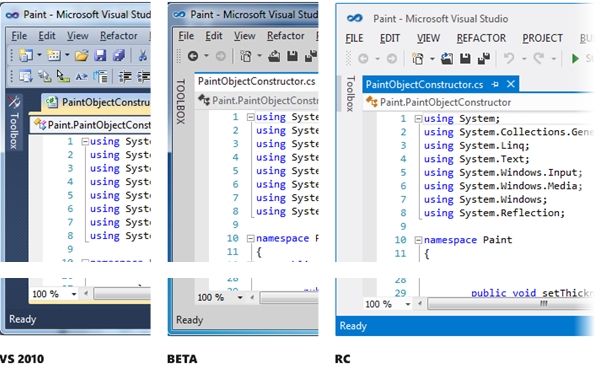Open the Toolbox side tab in VS 2010
Screen dimensions: 600x372
coord(14,123)
